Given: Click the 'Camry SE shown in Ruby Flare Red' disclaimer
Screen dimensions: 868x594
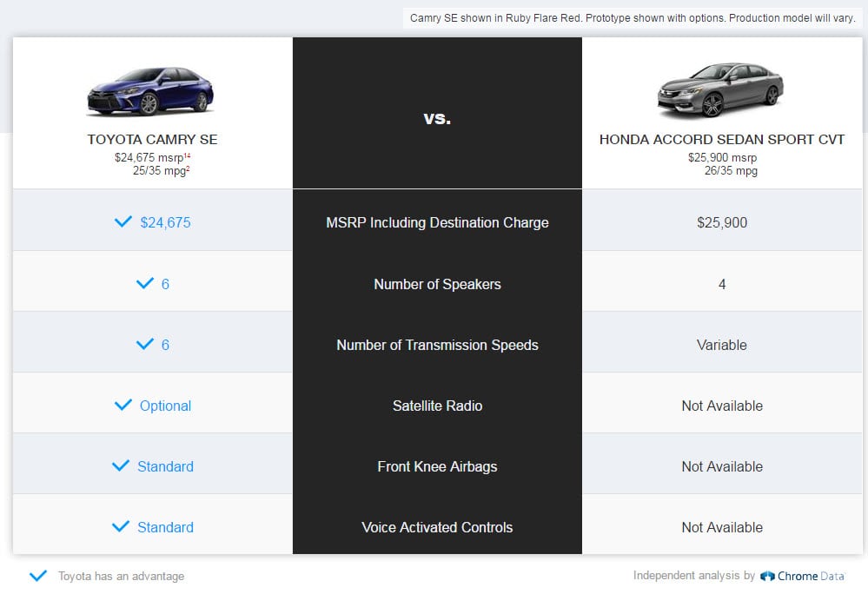Looking at the screenshot, I should coord(633,18).
